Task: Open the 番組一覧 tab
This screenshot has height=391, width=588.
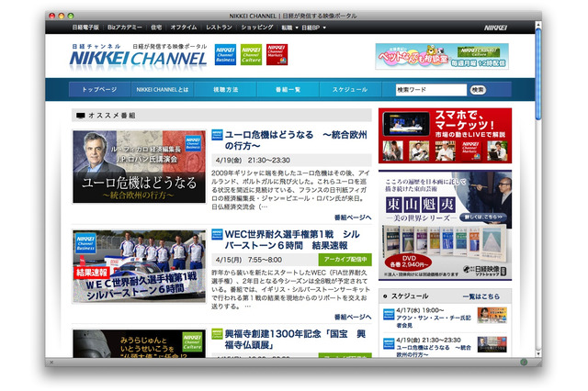Action: point(288,90)
